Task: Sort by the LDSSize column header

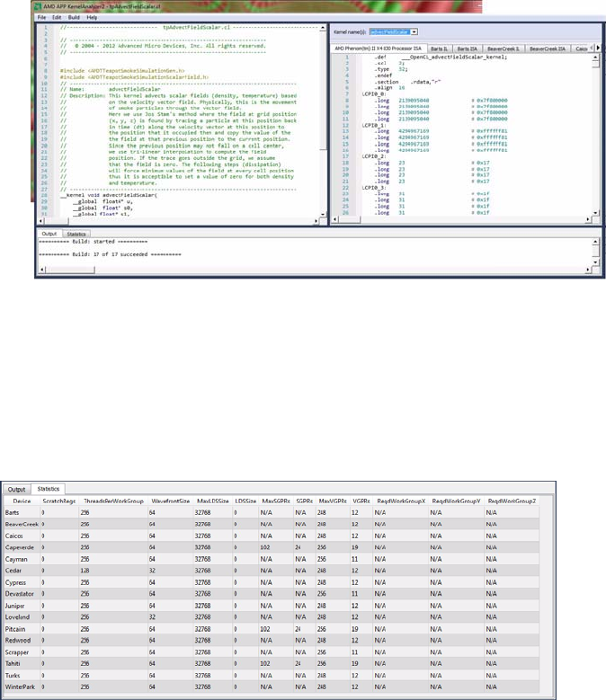Action: pos(245,501)
